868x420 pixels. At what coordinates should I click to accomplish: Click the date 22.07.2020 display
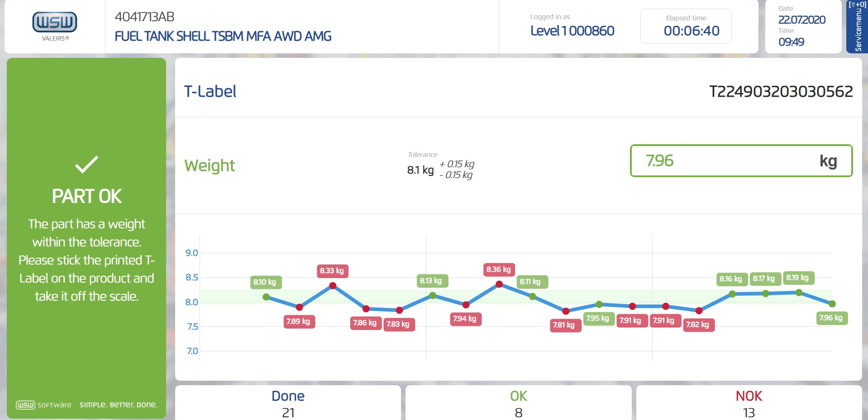801,20
